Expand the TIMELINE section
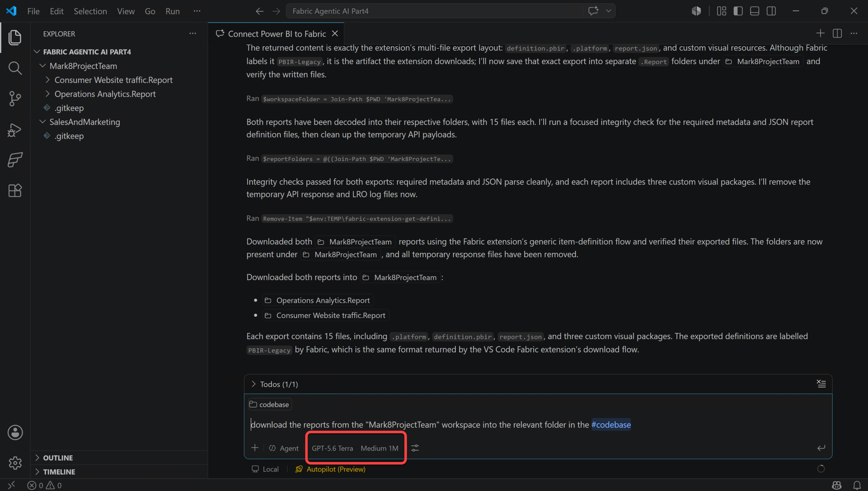 pos(37,471)
